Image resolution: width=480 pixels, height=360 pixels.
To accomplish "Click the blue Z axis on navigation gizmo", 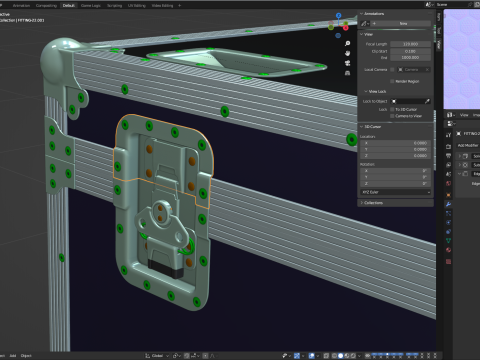I will pos(338,15).
